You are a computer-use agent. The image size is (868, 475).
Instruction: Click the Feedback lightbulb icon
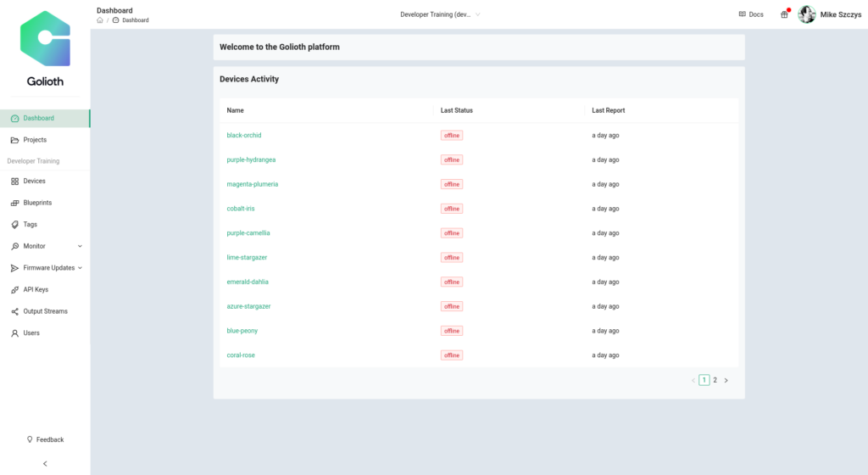click(x=30, y=439)
